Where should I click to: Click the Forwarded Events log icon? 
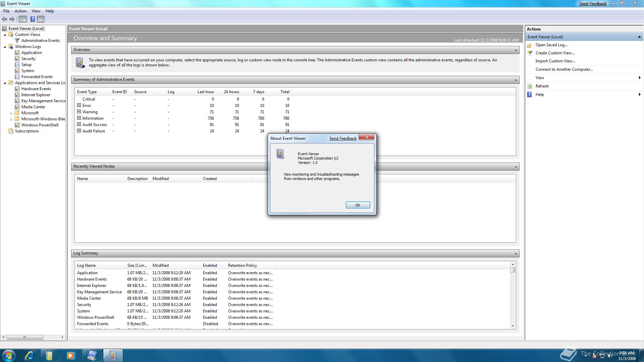[17, 77]
